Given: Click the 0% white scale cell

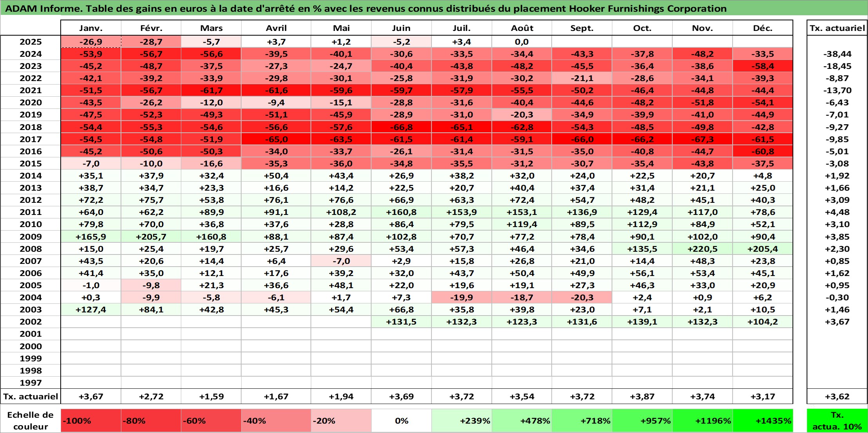Looking at the screenshot, I should [x=401, y=421].
